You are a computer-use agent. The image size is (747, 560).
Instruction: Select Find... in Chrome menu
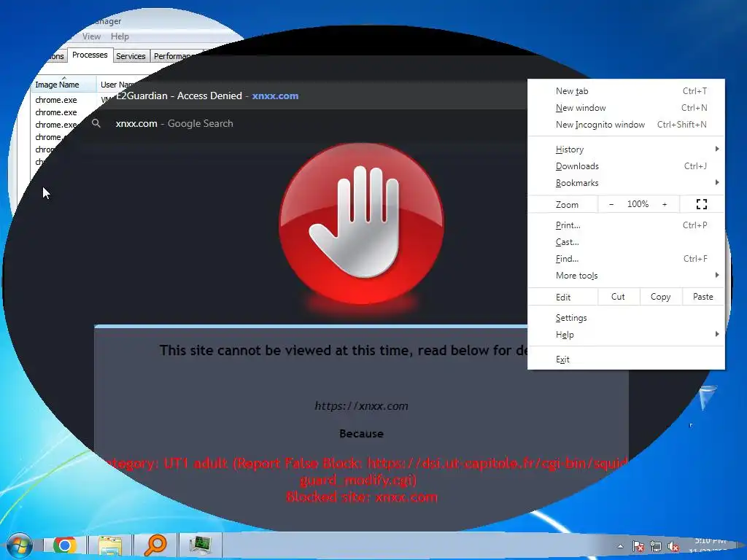626,259
